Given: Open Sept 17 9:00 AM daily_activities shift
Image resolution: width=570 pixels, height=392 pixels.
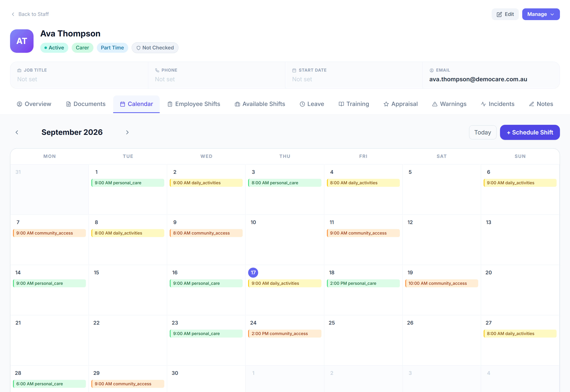Looking at the screenshot, I should [284, 283].
